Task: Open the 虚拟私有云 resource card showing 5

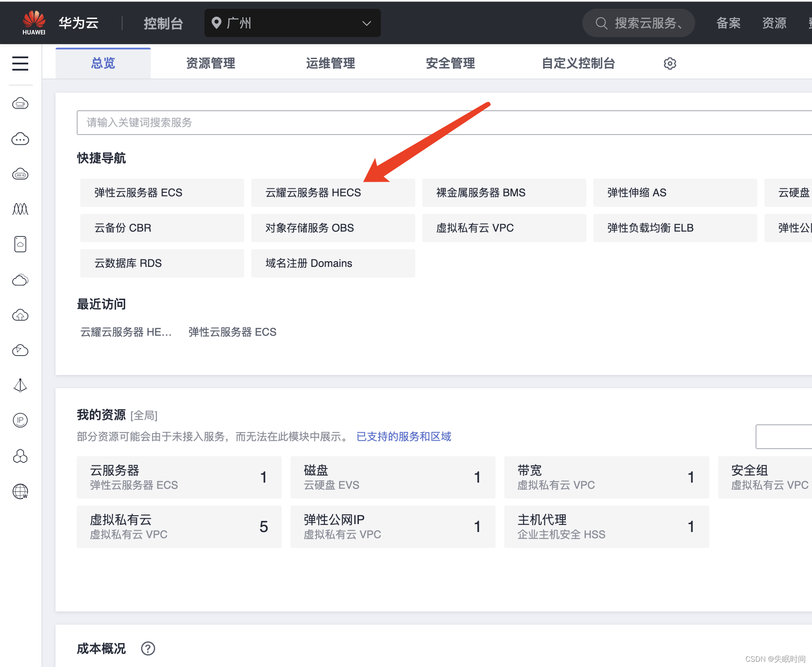Action: tap(179, 527)
